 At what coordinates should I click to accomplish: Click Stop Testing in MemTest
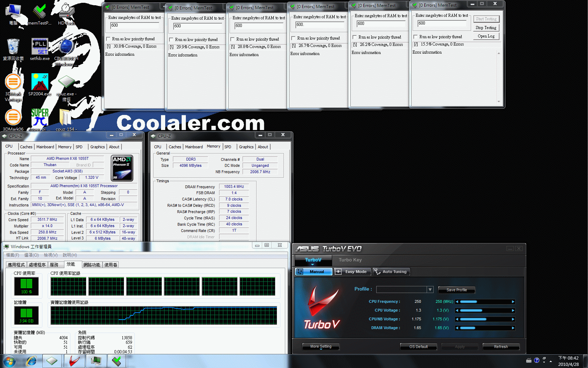486,28
